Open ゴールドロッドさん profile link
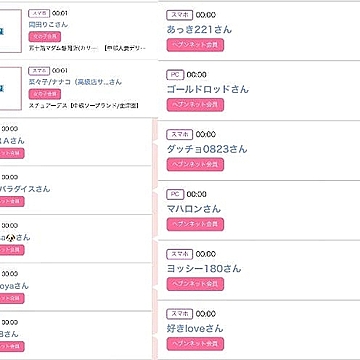The height and width of the screenshot is (360, 360). tap(208, 89)
